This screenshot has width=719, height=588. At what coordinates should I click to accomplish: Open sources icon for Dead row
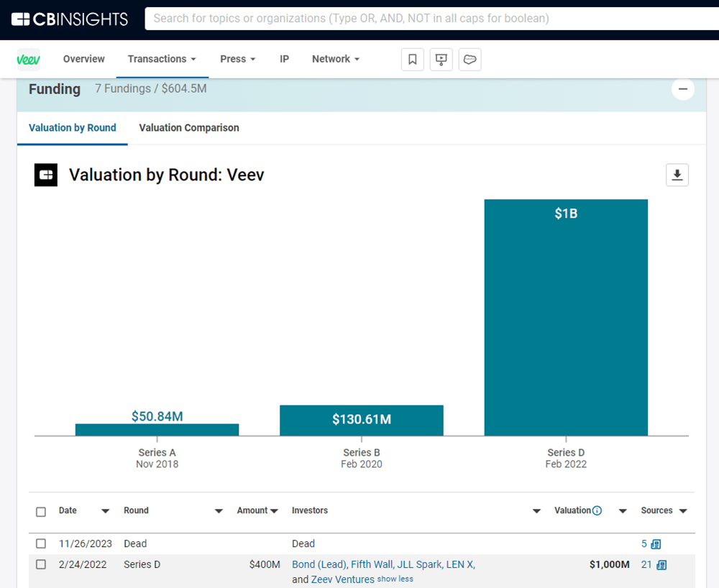(656, 544)
